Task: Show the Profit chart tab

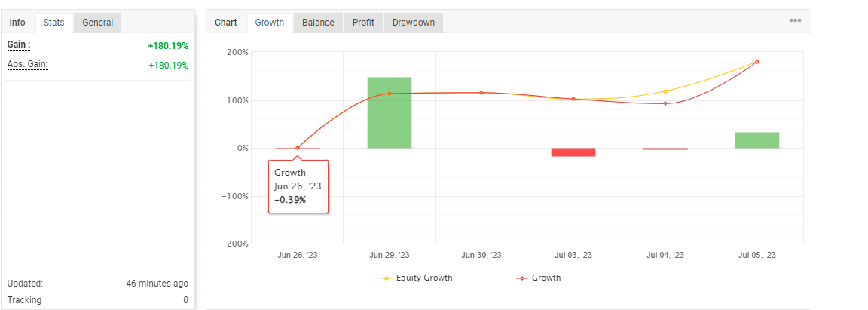Action: coord(363,23)
